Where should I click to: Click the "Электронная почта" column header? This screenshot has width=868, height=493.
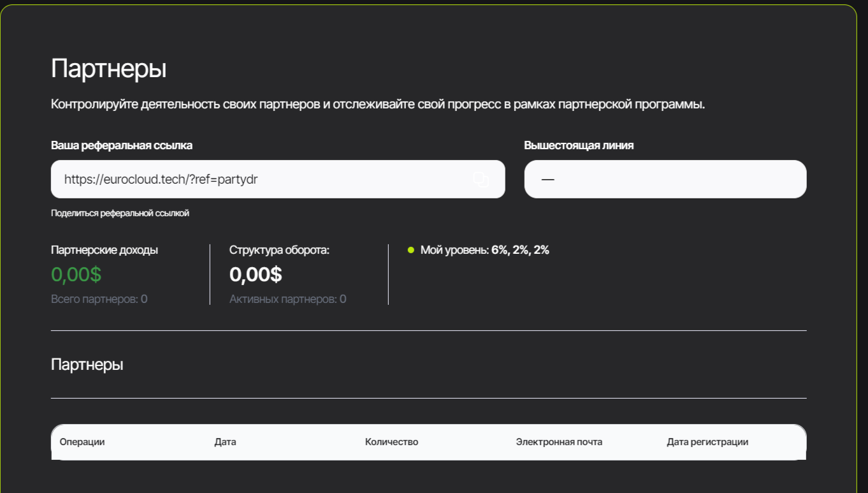559,442
